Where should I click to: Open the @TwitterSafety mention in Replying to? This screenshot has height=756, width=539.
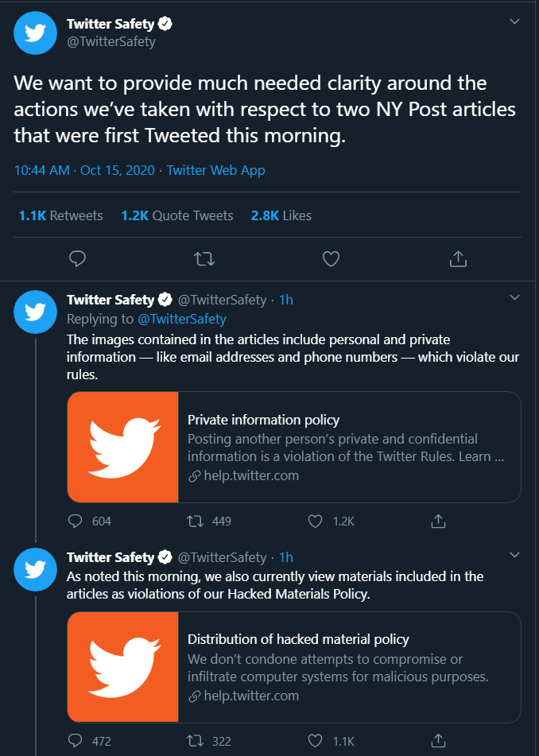tap(182, 320)
